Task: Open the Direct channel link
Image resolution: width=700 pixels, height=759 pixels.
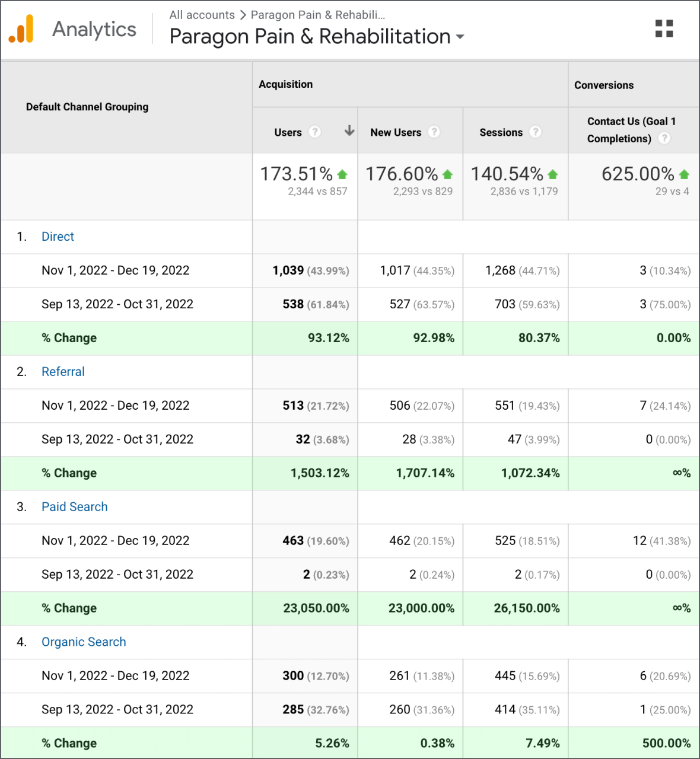Action: tap(58, 237)
